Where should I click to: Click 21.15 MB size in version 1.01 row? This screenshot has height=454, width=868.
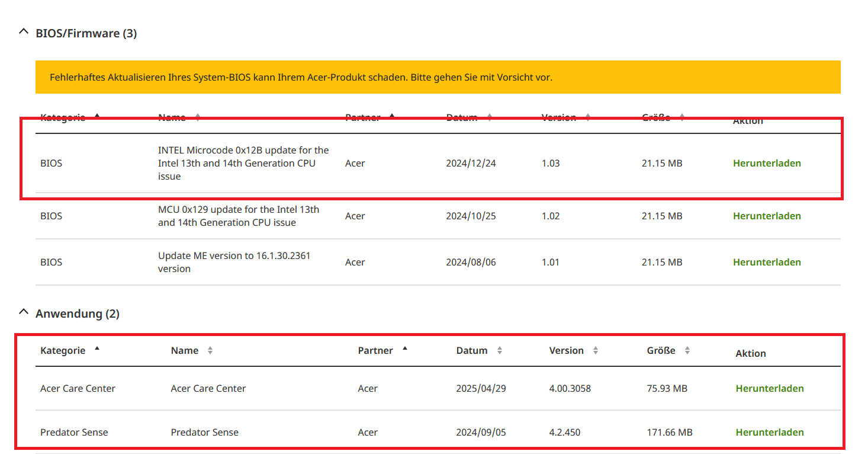click(x=662, y=262)
